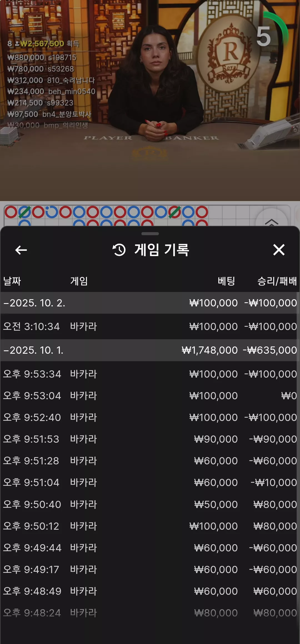The width and height of the screenshot is (300, 644).
Task: Tap the winners count icon near ₩2,567,500
Action: (x=17, y=44)
